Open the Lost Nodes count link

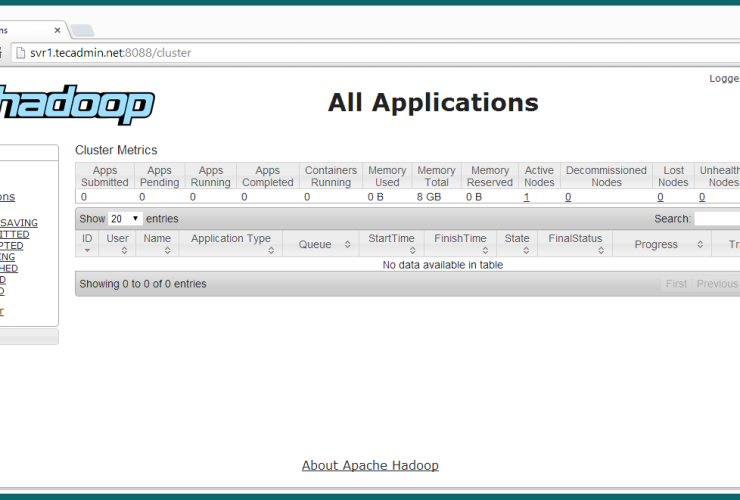660,198
